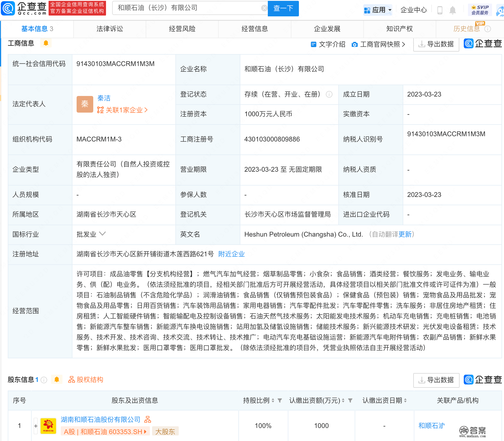Click info icon beside 历史信息
Screen dimensions: 504x441
(488, 29)
